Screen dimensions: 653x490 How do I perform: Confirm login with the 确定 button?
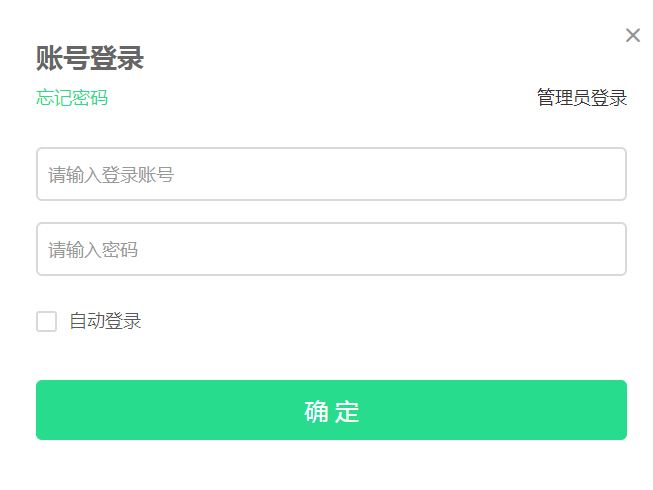pos(331,410)
